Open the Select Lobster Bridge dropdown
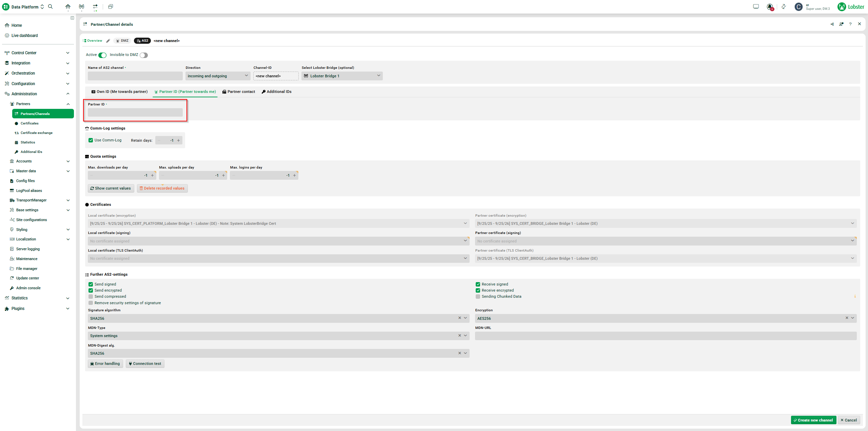The height and width of the screenshot is (431, 868). [342, 76]
